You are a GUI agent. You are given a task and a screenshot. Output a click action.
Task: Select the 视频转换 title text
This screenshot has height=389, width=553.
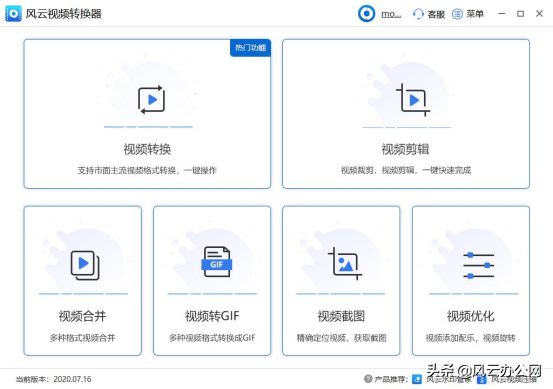click(147, 149)
